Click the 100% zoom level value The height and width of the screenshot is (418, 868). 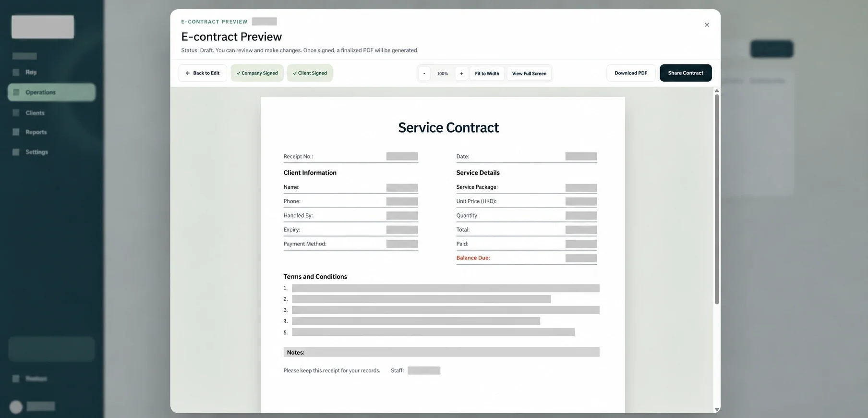[443, 74]
